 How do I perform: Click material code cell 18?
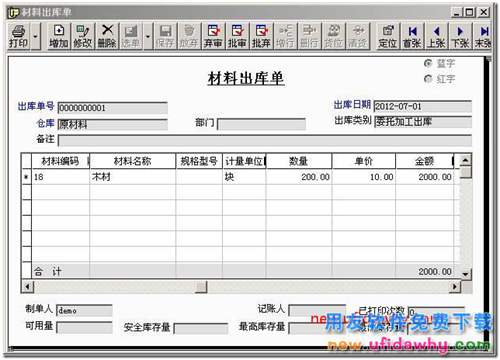point(60,177)
